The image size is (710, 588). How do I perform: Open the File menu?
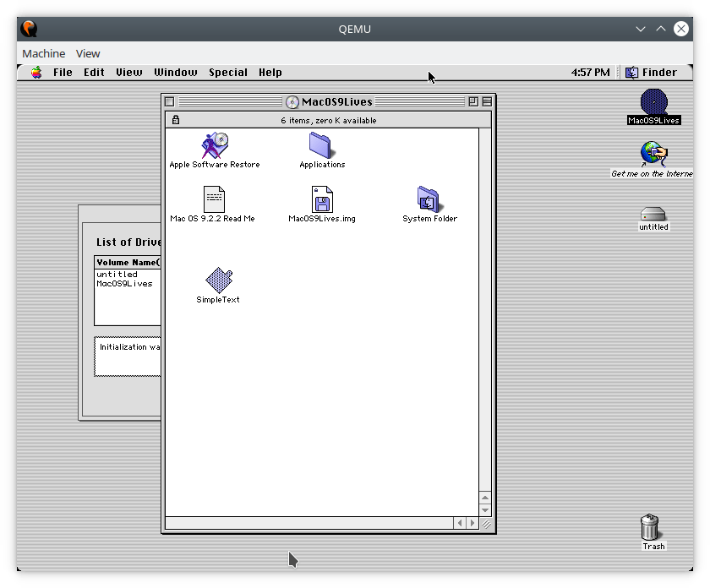pos(62,72)
